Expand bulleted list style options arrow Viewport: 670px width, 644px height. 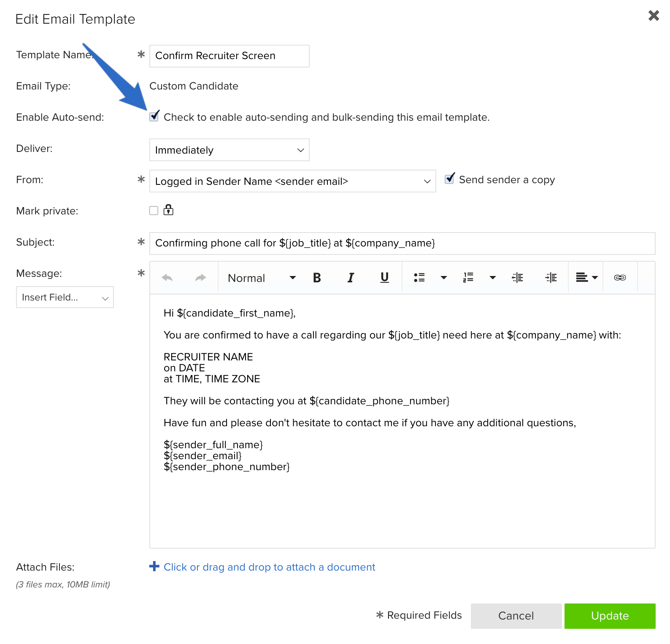[x=444, y=278]
